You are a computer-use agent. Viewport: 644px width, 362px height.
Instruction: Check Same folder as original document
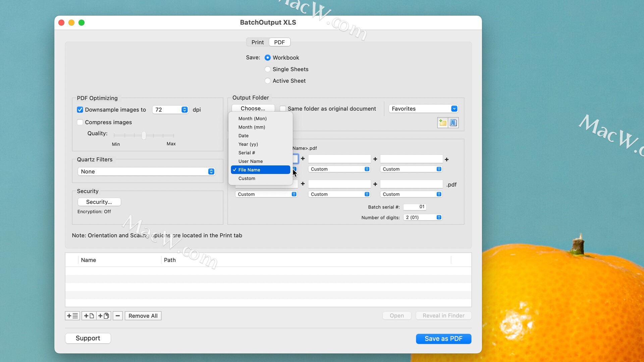283,109
